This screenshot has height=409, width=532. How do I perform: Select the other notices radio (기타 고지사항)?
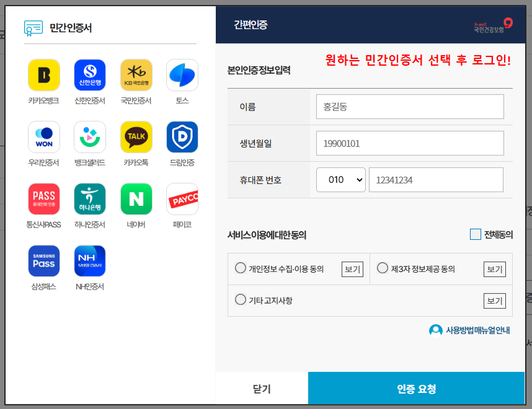[x=241, y=299]
